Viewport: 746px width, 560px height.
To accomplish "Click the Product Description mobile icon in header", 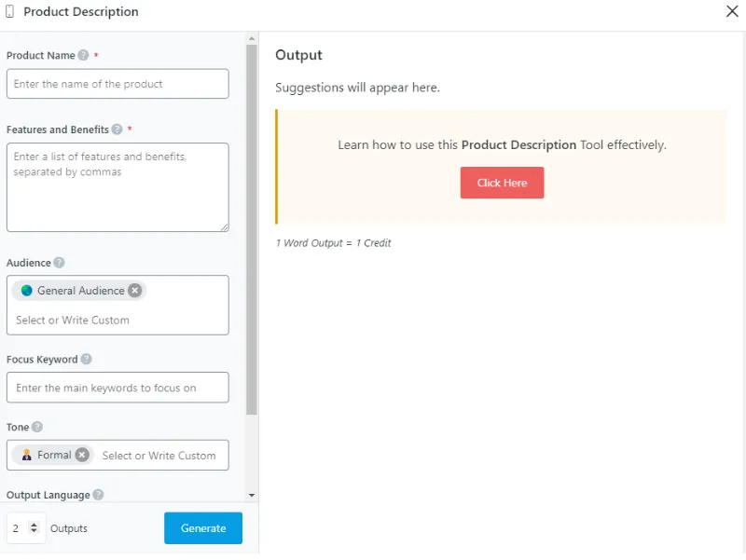I will coord(10,12).
